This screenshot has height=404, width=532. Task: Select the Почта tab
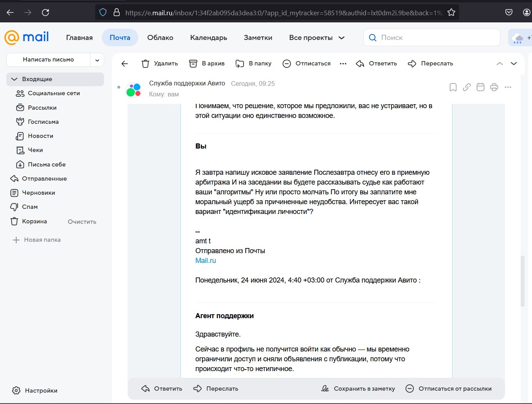(120, 38)
